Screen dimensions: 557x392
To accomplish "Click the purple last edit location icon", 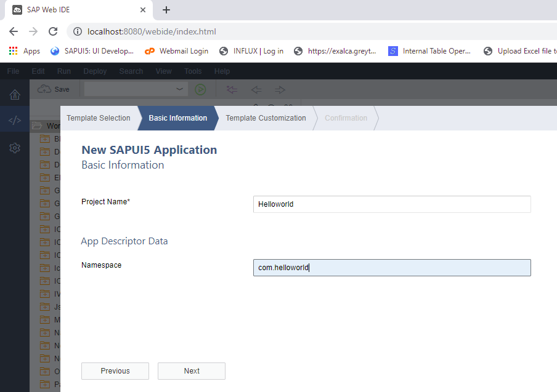I will (x=232, y=89).
